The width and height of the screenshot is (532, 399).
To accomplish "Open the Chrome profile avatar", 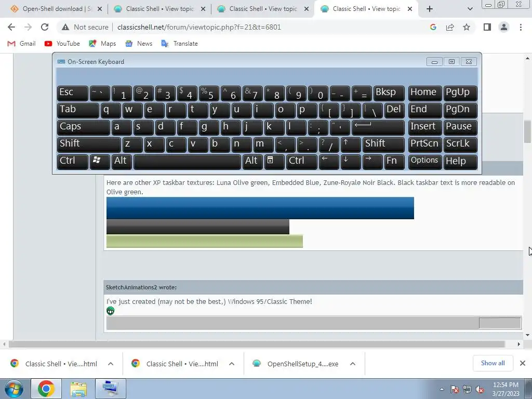I will [504, 27].
